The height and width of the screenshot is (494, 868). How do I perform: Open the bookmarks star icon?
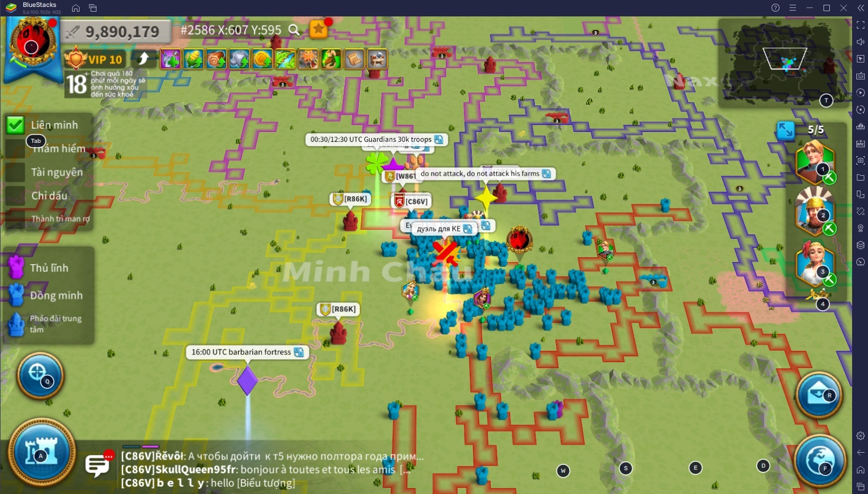click(x=318, y=29)
